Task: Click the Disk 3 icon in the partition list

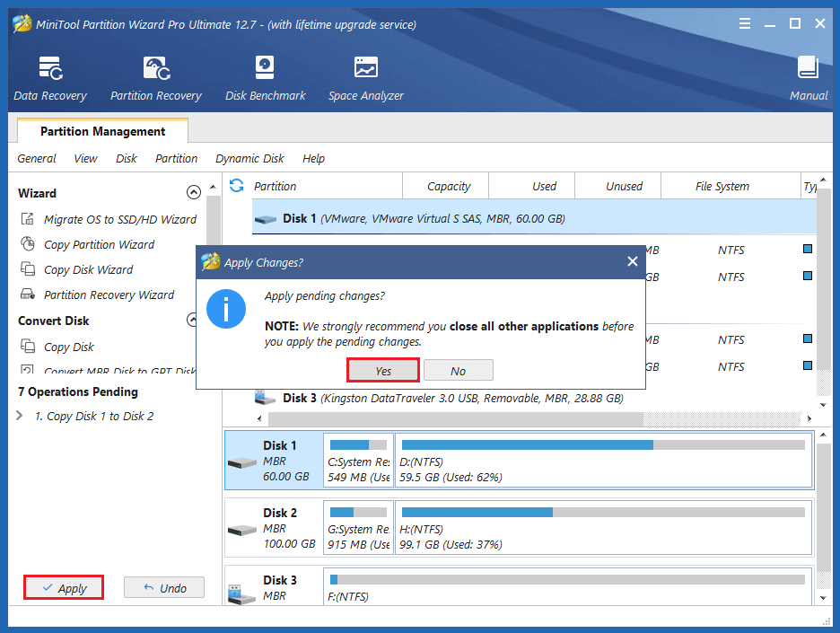Action: 265,398
